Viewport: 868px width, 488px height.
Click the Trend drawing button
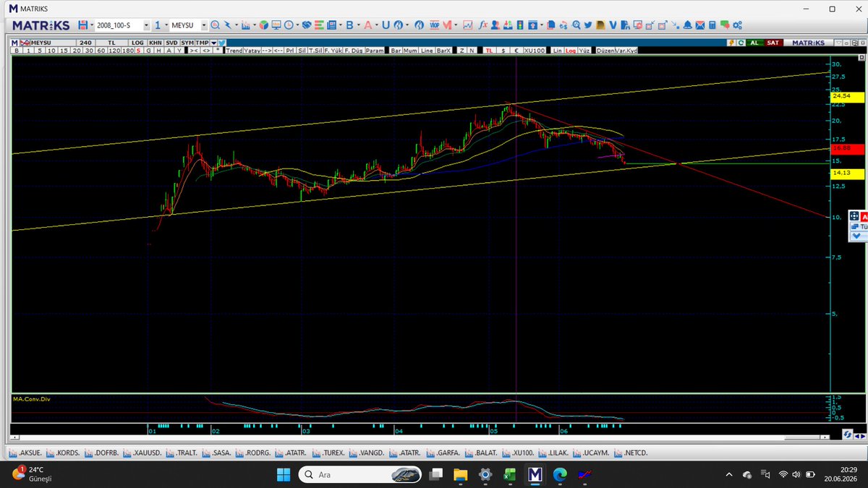tap(234, 51)
